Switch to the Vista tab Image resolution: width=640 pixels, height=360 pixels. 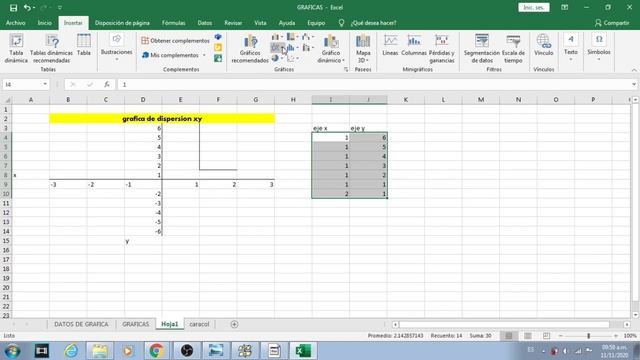[x=260, y=23]
